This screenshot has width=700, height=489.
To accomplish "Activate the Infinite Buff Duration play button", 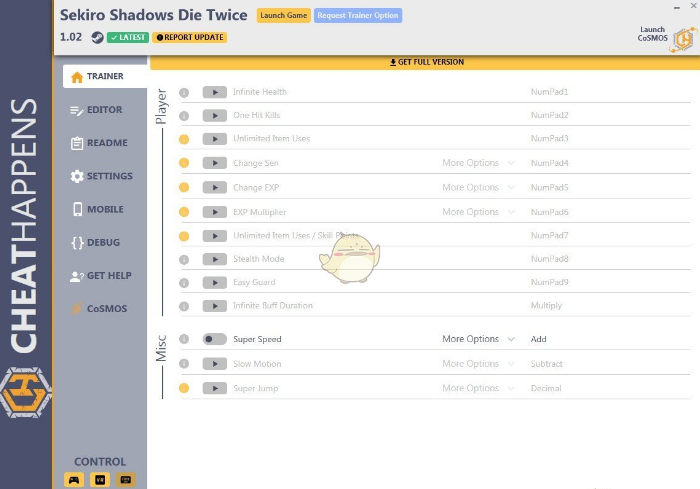I will 215,306.
